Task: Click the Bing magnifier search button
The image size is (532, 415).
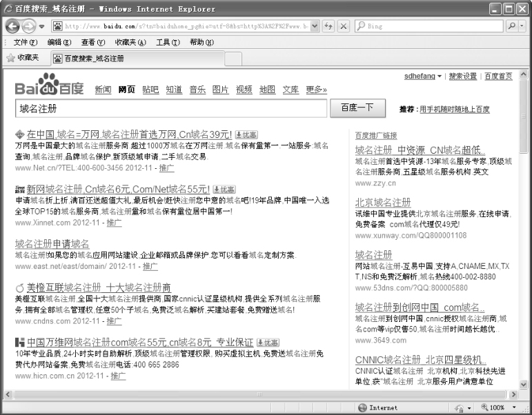Action: [x=511, y=26]
